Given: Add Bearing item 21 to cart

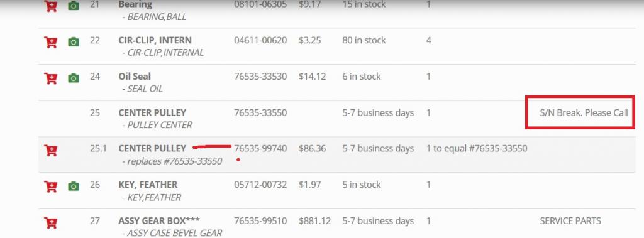Looking at the screenshot, I should click(50, 6).
